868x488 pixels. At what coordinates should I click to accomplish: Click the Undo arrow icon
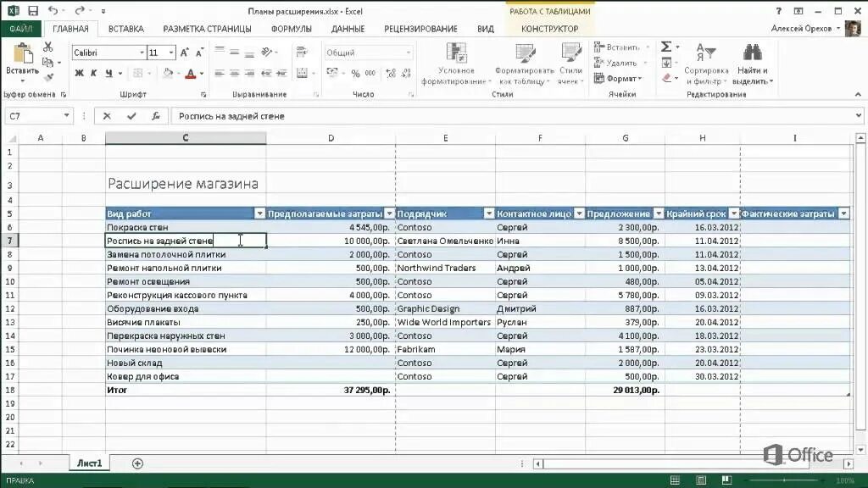click(53, 11)
